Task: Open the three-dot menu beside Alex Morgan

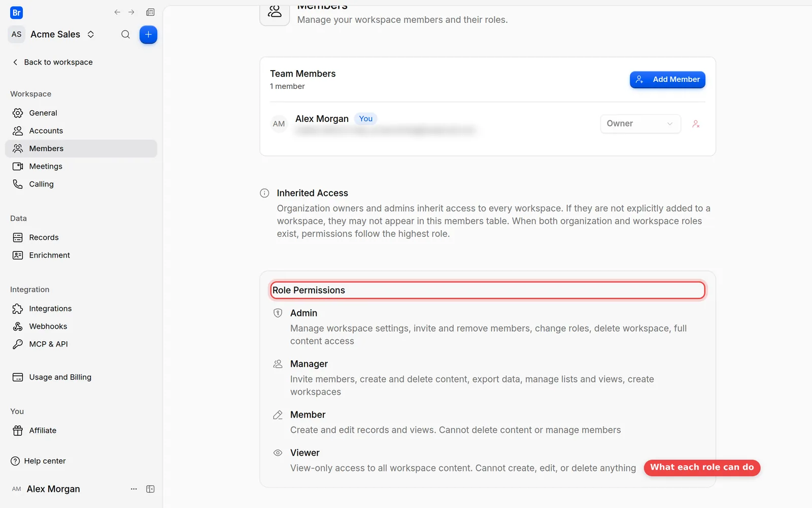Action: pyautogui.click(x=134, y=489)
